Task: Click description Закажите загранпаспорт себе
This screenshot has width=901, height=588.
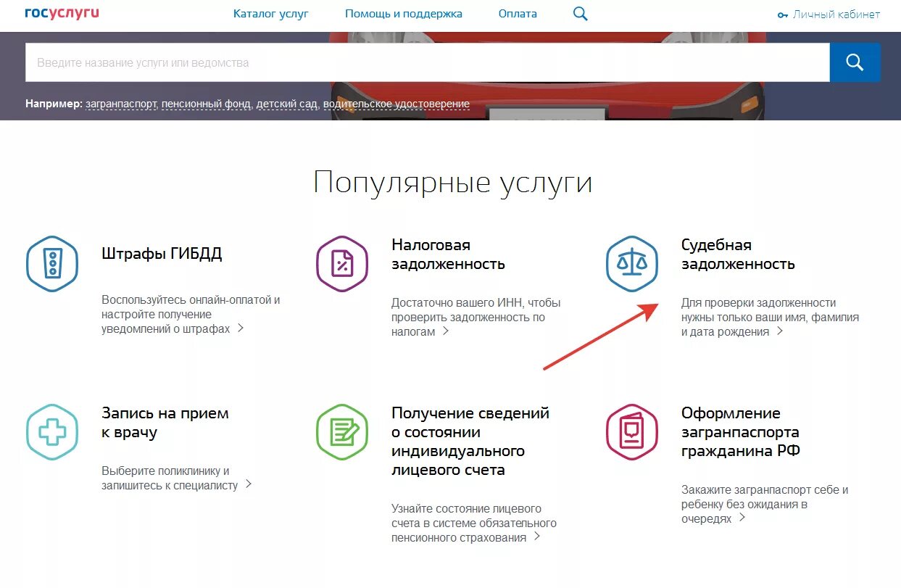Action: 765,504
